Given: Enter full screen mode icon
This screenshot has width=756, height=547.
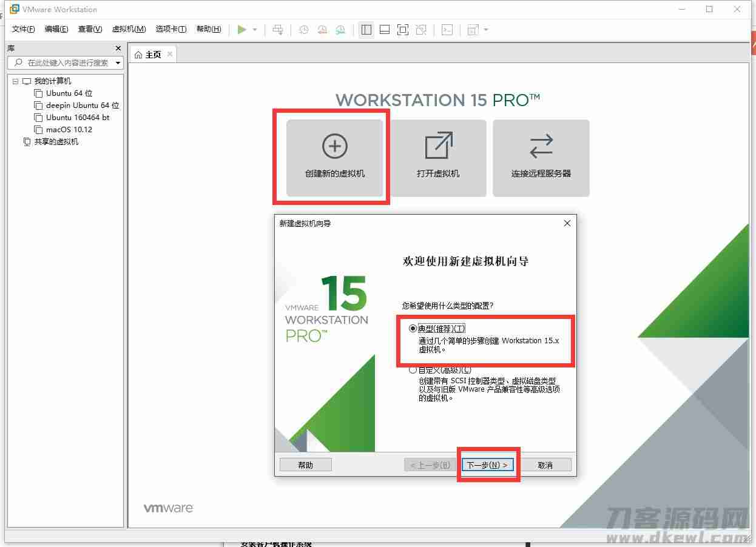Looking at the screenshot, I should tap(403, 30).
